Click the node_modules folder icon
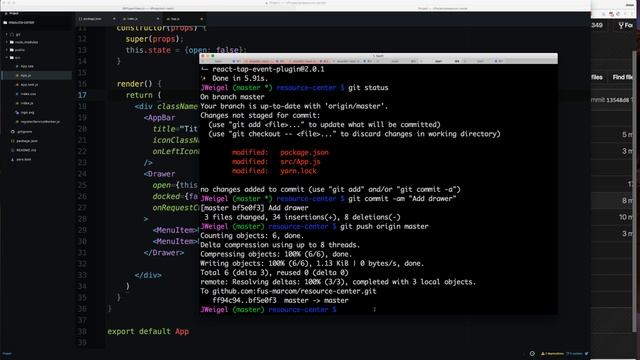Screen dimensions: 640x360 pyautogui.click(x=12, y=42)
